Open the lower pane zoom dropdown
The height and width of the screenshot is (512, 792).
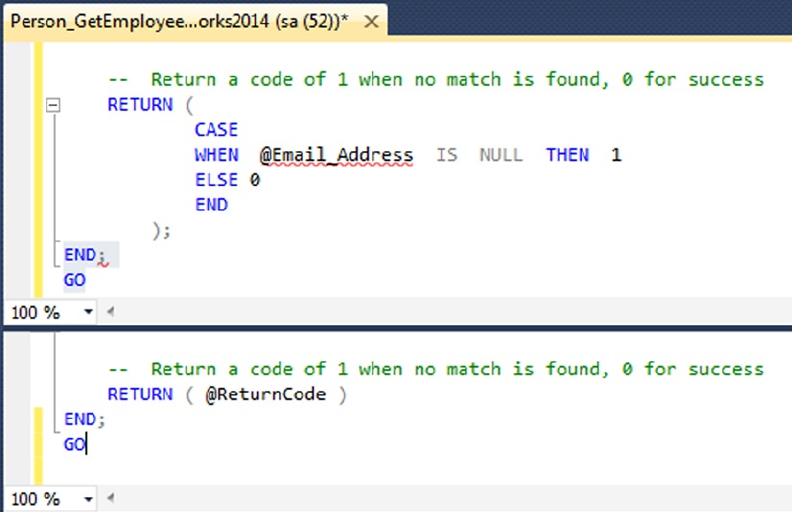coord(88,499)
